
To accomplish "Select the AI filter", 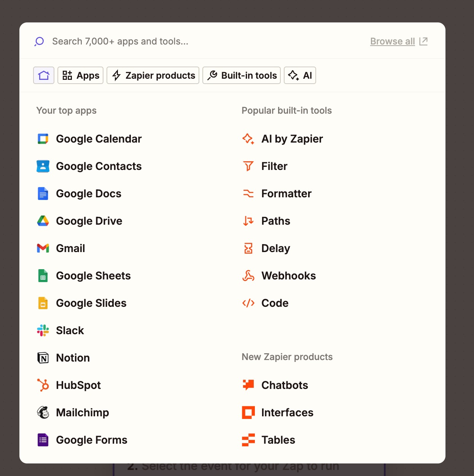I will [300, 75].
